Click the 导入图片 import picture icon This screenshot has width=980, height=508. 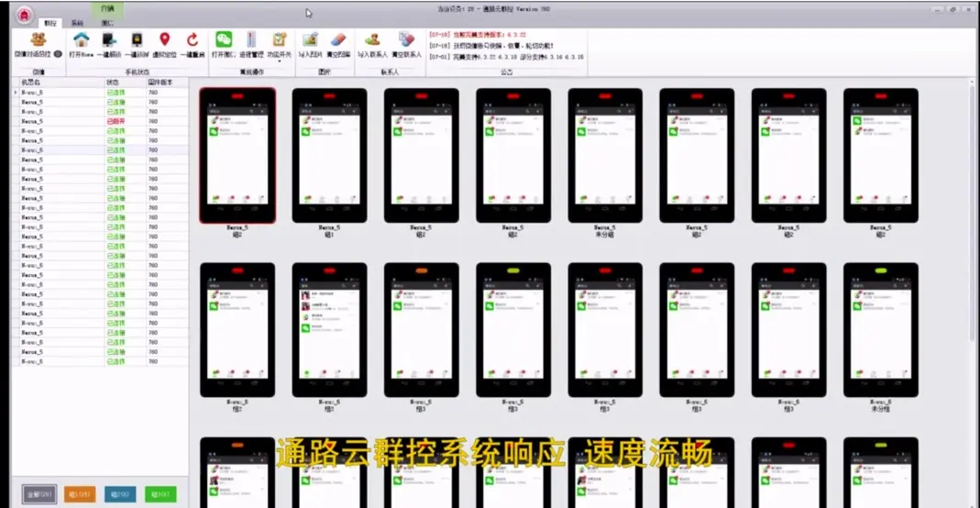(311, 40)
